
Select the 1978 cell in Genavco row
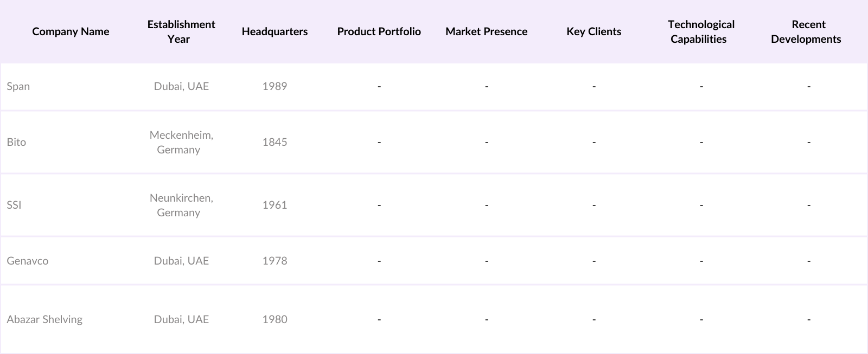tap(275, 261)
